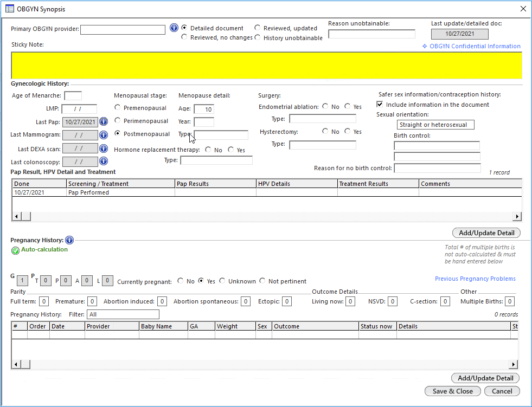Image resolution: width=532 pixels, height=407 pixels.
Task: Click the OBGYN Synopsis window icon
Action: coord(10,9)
